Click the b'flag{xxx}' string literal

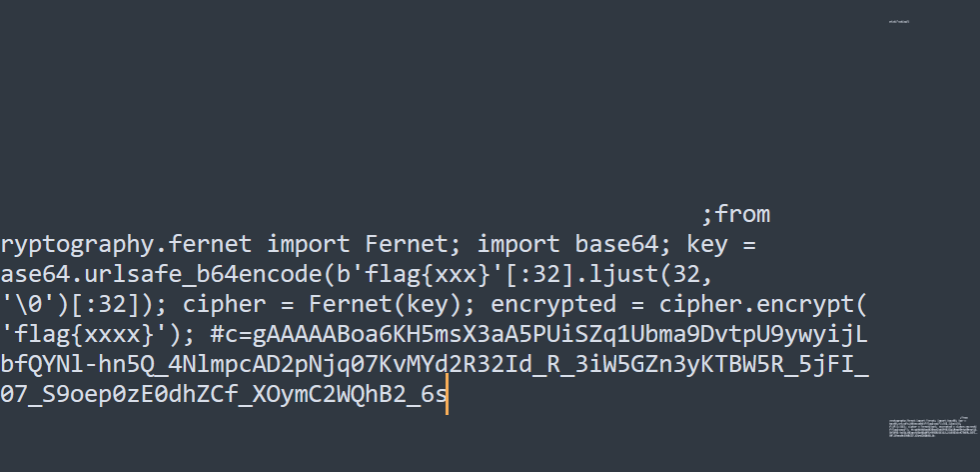tap(421, 274)
